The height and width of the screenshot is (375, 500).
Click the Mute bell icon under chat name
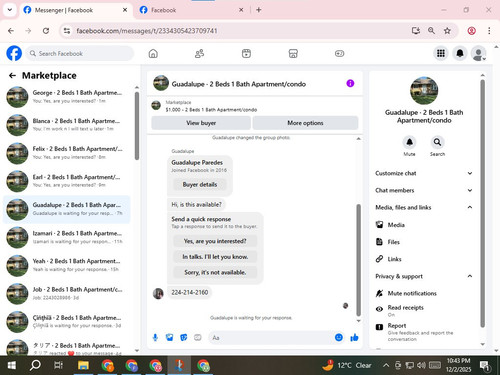point(409,142)
